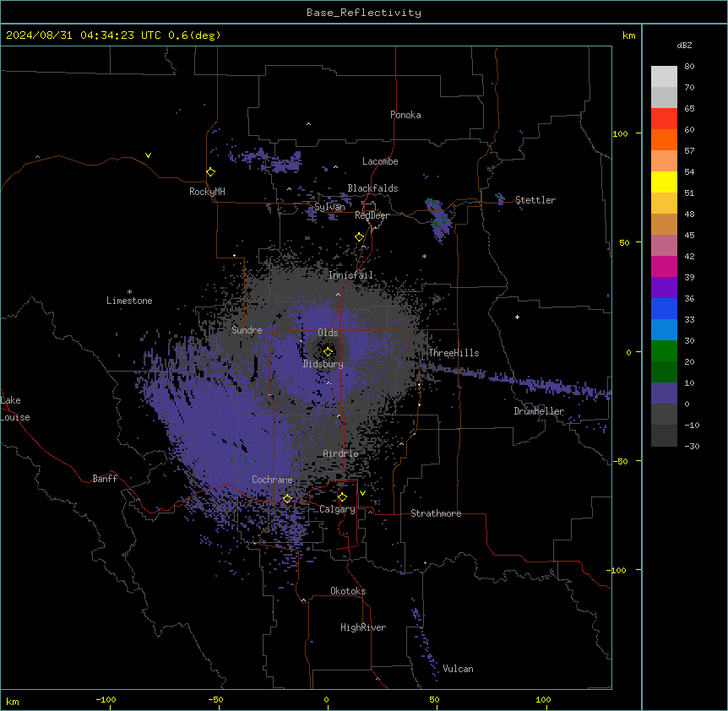
Task: Click the Didsbury town label
Action: pyautogui.click(x=323, y=364)
